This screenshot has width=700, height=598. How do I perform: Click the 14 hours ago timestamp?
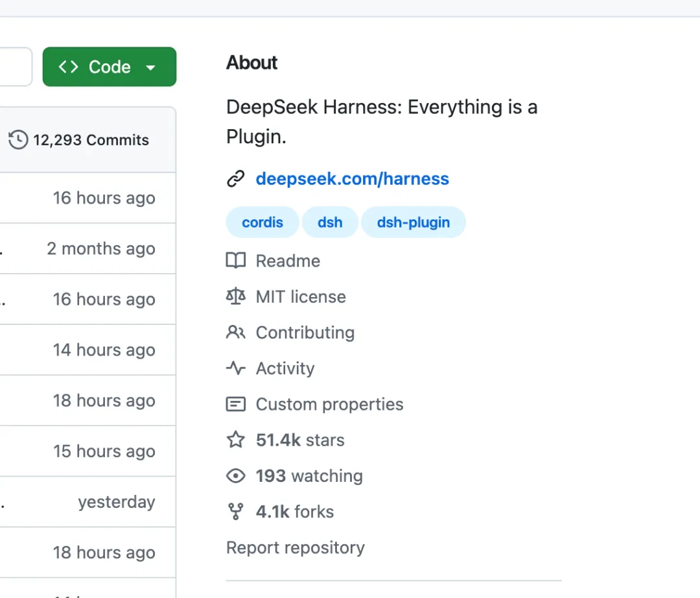[x=104, y=350]
